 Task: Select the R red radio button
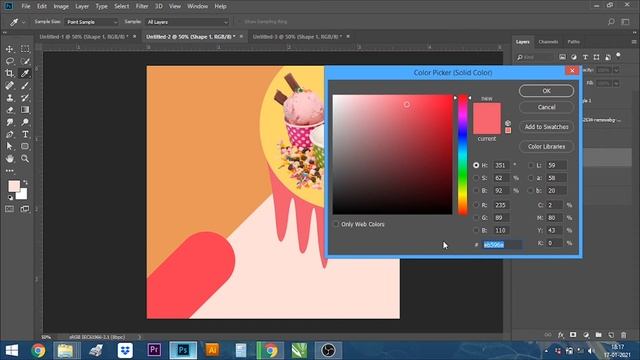[x=476, y=205]
